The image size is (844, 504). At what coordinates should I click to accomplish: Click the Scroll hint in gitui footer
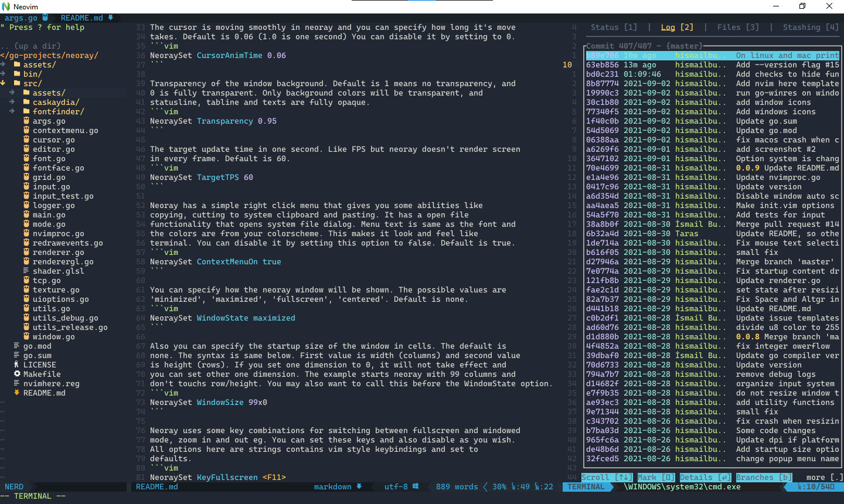(607, 477)
